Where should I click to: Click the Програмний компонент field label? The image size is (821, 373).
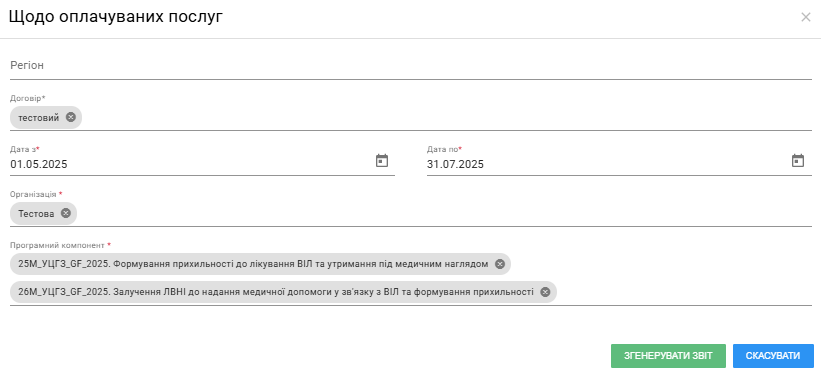(x=61, y=245)
